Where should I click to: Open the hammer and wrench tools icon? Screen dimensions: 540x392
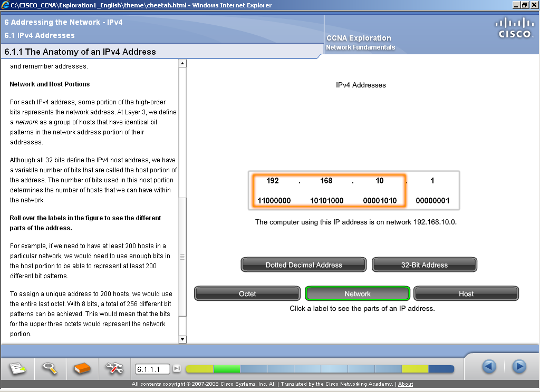click(x=114, y=369)
